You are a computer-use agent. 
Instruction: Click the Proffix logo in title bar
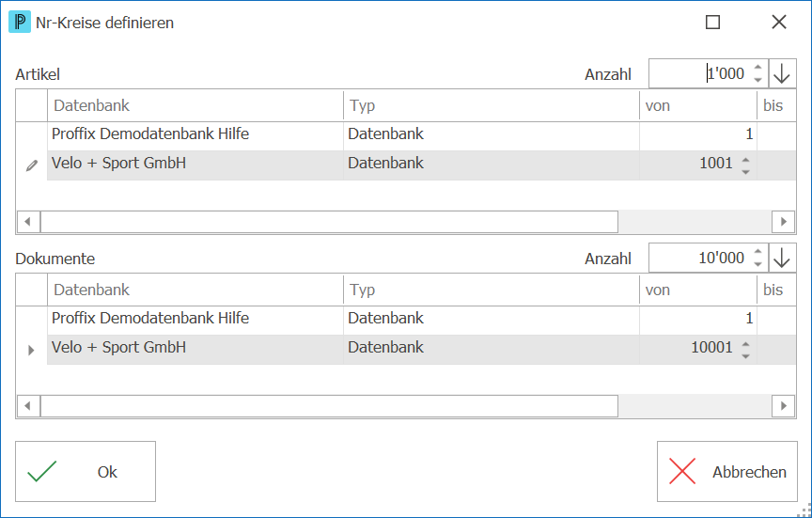tap(20, 23)
